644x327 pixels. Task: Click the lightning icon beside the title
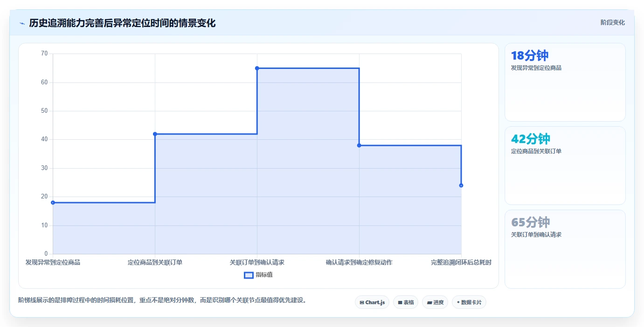point(22,23)
